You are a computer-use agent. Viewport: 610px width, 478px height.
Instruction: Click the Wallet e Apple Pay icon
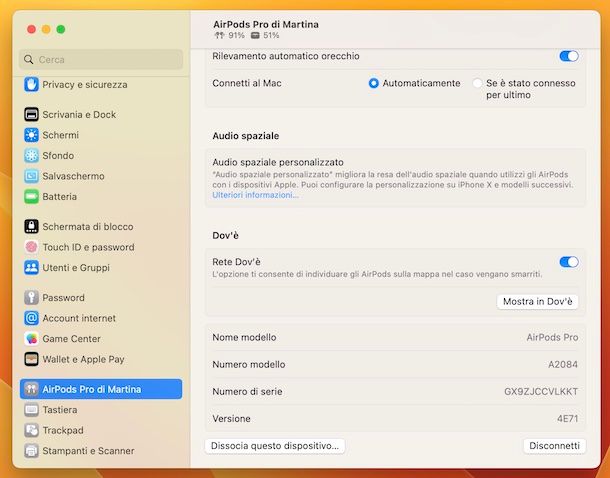31,359
